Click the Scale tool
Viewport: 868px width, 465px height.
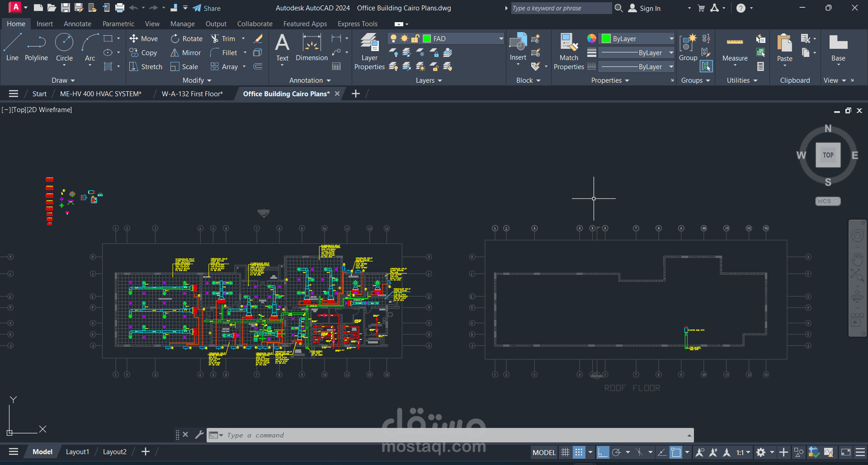click(184, 67)
